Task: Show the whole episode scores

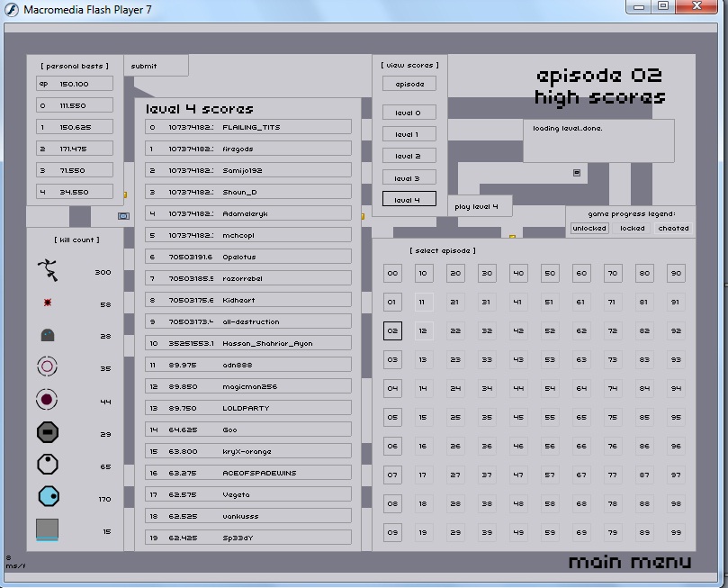Action: tap(409, 84)
